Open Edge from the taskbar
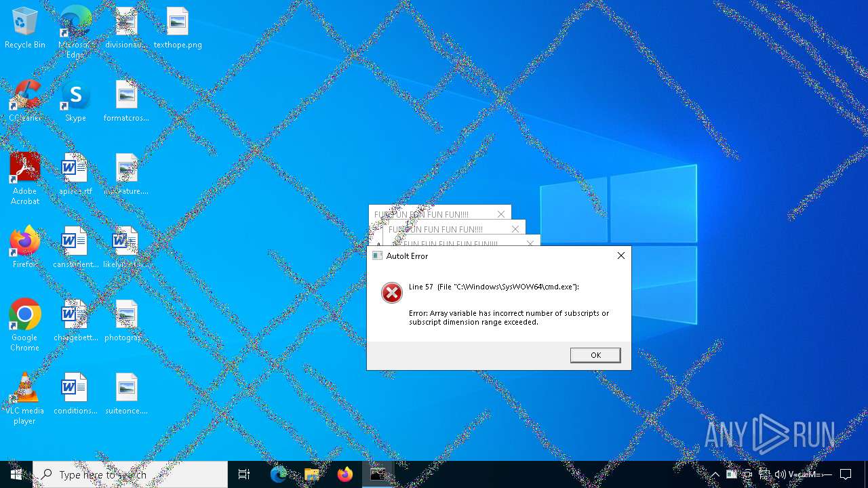The width and height of the screenshot is (868, 488). [x=279, y=474]
